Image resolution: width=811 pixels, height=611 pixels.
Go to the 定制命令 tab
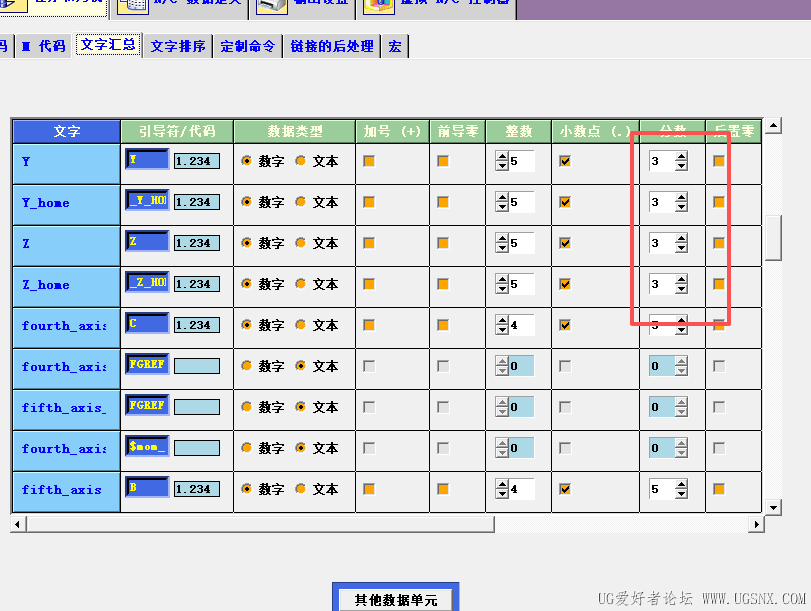[248, 46]
